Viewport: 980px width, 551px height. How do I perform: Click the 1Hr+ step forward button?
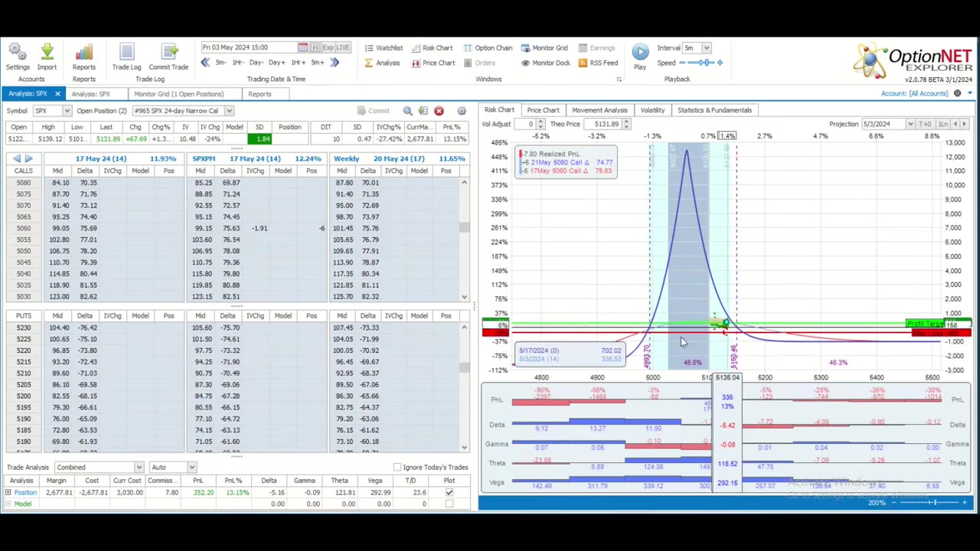coord(298,63)
